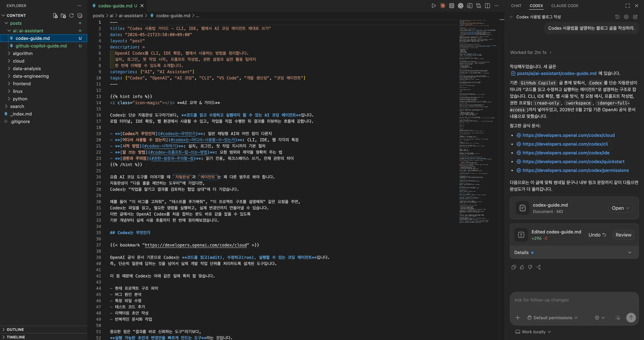Expand the data-engineering folder

(44, 76)
